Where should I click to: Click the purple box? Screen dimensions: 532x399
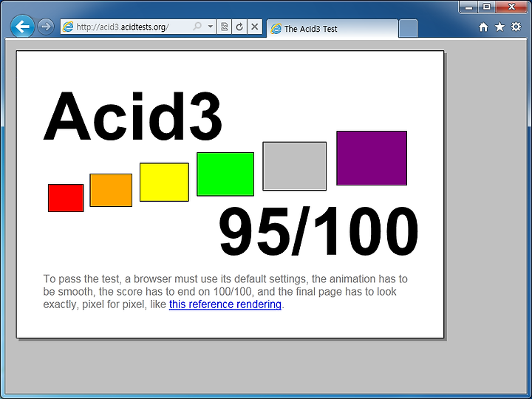coord(372,158)
